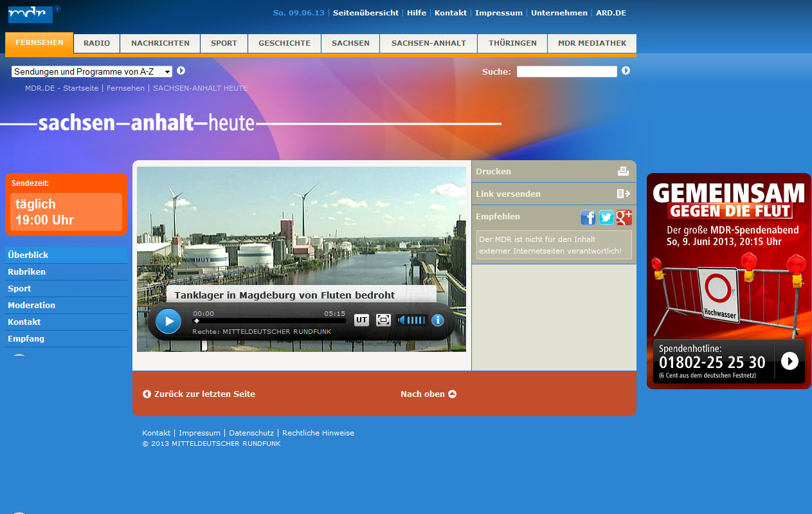The height and width of the screenshot is (514, 812).
Task: Select Moderation in the left sidebar
Action: tap(66, 305)
